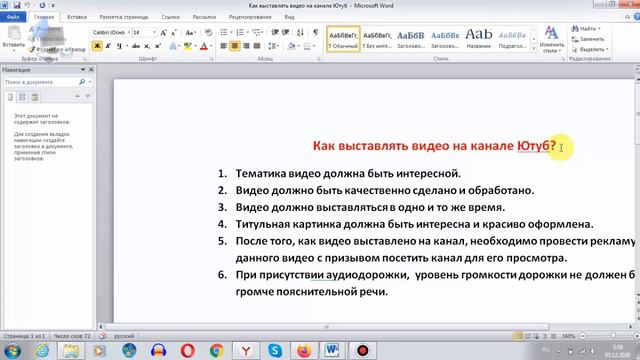Image resolution: width=640 pixels, height=360 pixels.
Task: Toggle Bold formatting (Ж)
Action: coord(97,46)
